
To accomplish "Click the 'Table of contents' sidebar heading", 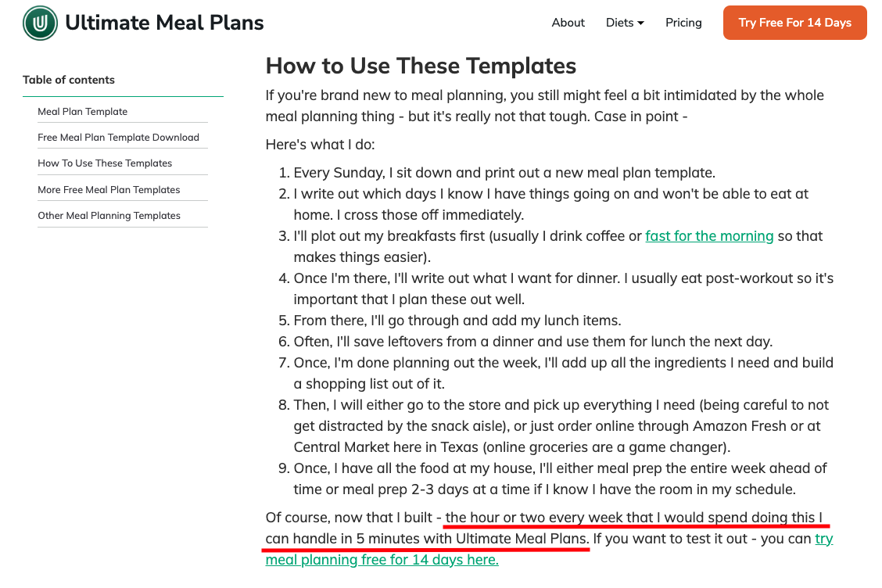I will pos(69,80).
